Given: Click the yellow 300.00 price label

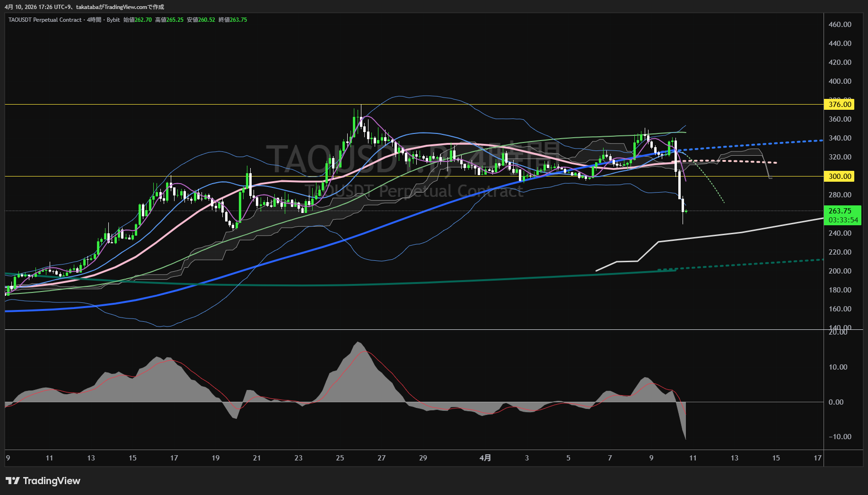Looking at the screenshot, I should tap(840, 177).
